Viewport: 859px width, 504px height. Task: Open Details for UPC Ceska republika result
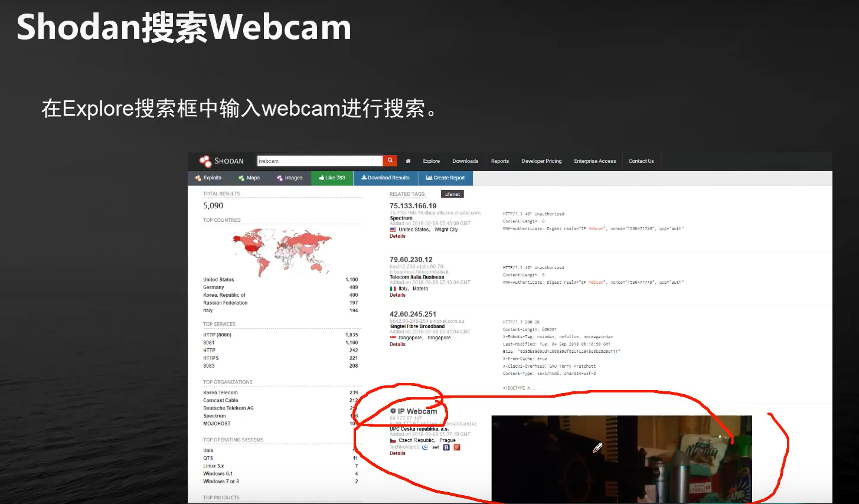click(397, 453)
